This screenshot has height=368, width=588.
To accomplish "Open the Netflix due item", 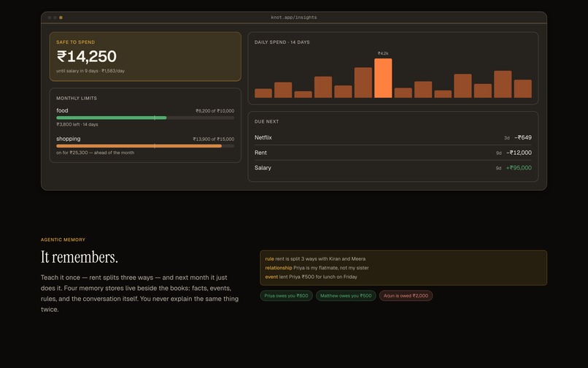I will [393, 137].
